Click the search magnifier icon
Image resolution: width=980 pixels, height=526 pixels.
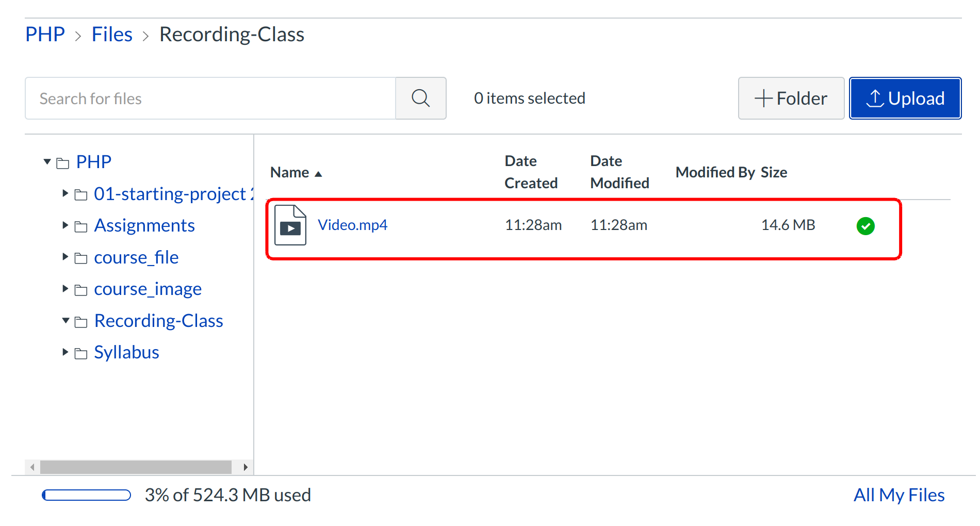pyautogui.click(x=420, y=98)
